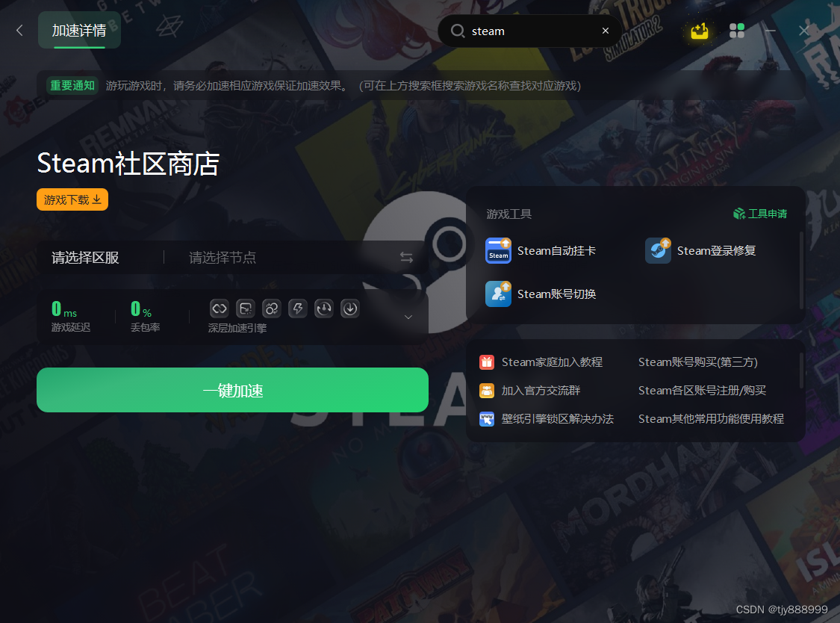Click the 重要通知 badge

(72, 85)
